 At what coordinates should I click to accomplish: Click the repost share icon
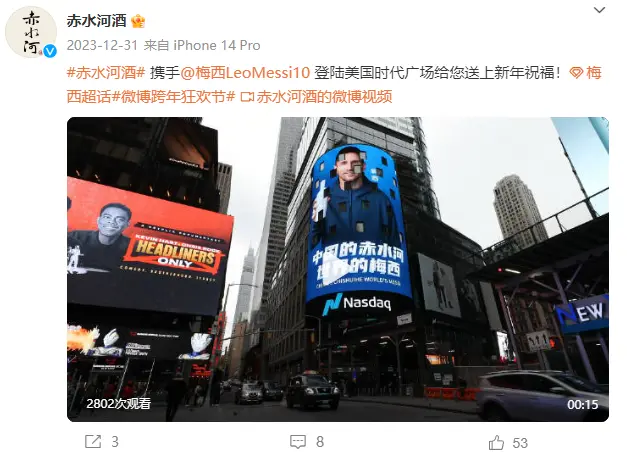(x=93, y=442)
